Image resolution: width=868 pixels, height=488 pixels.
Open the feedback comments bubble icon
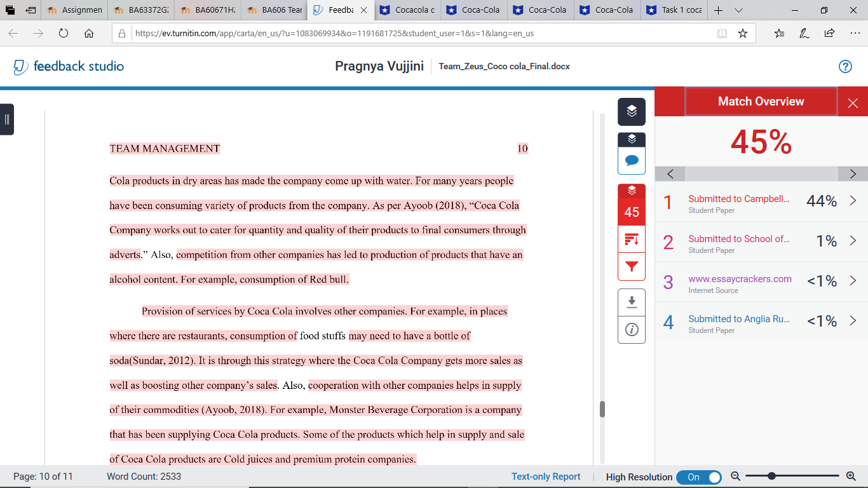632,160
